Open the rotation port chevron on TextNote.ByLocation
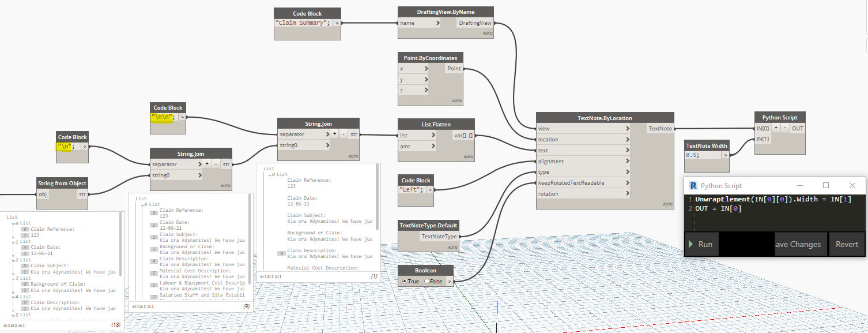868x333 pixels. (627, 194)
